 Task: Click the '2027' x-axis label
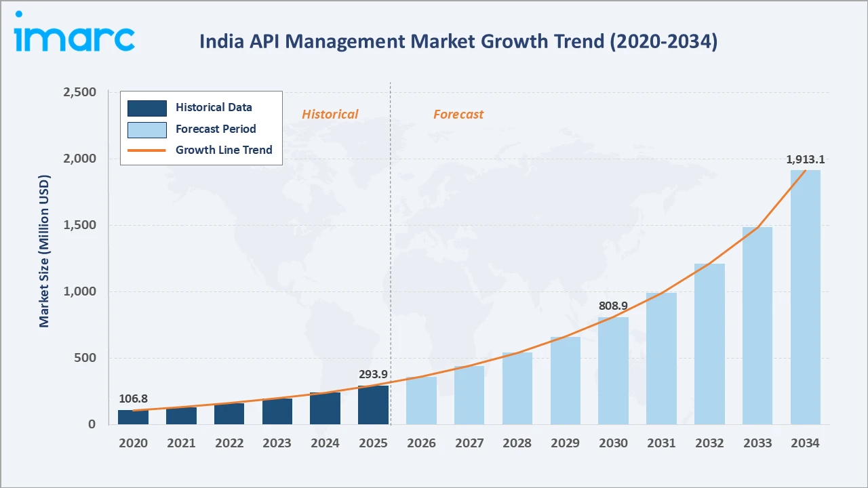coord(469,443)
